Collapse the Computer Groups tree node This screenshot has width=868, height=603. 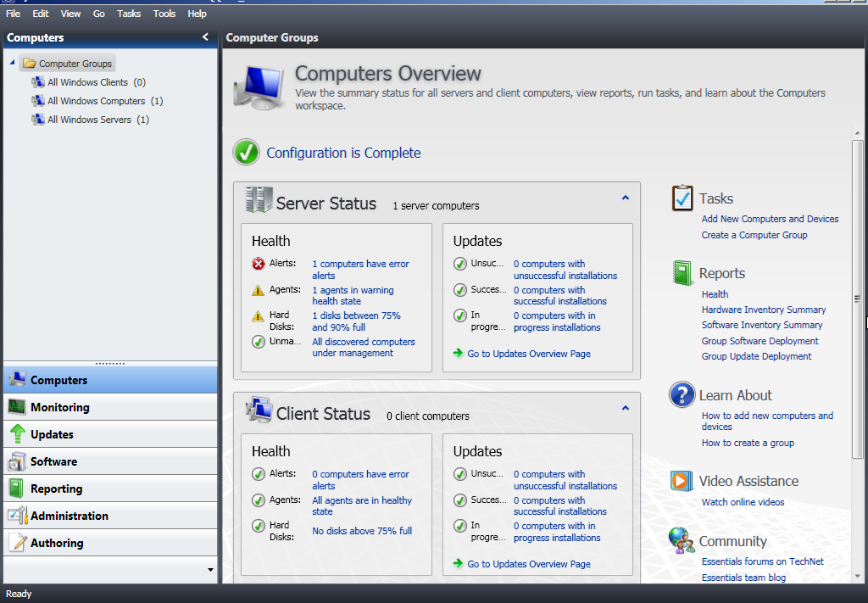click(x=12, y=63)
